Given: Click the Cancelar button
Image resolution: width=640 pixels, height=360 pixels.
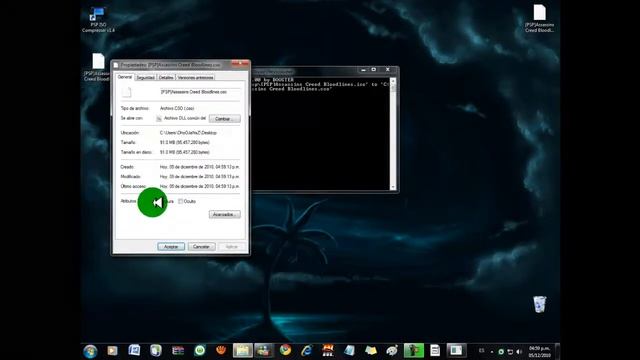Looking at the screenshot, I should click(201, 247).
